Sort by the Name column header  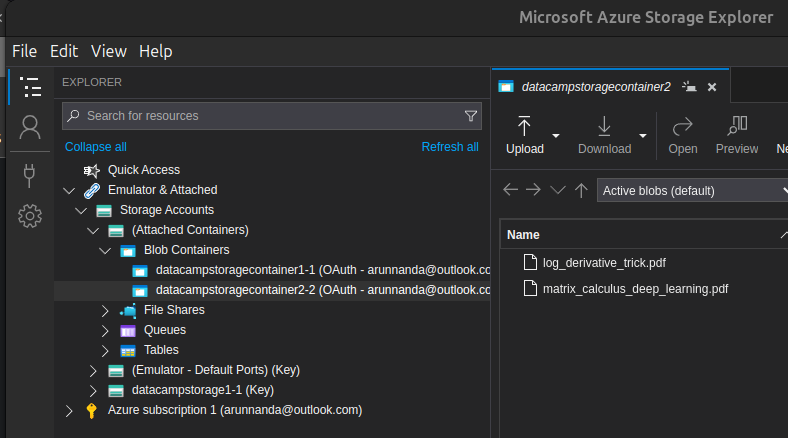(523, 235)
